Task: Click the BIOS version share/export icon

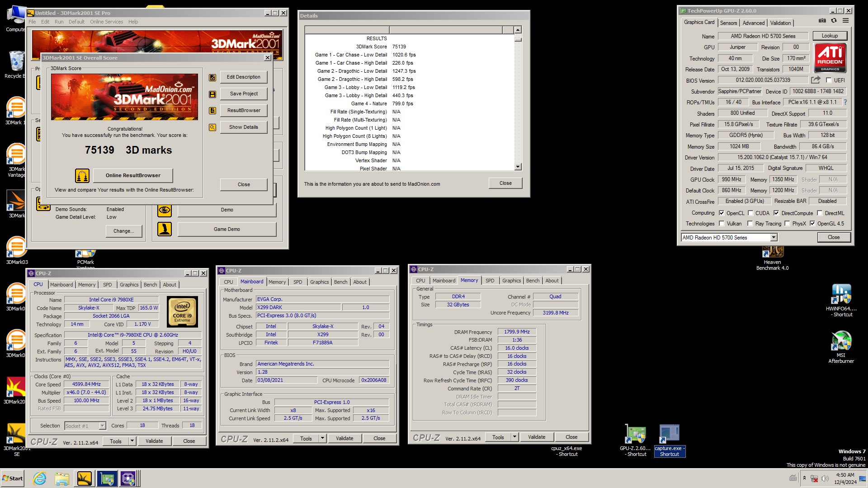Action: (816, 80)
